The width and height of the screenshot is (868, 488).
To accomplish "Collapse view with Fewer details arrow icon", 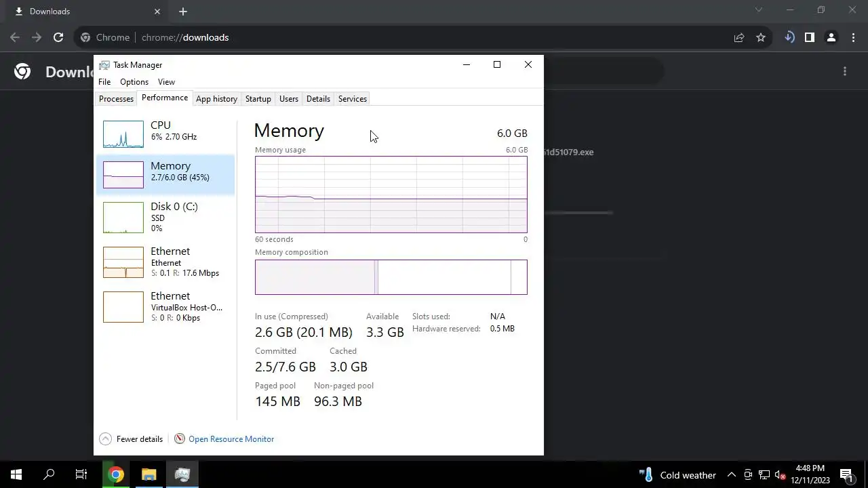I will coord(105,439).
